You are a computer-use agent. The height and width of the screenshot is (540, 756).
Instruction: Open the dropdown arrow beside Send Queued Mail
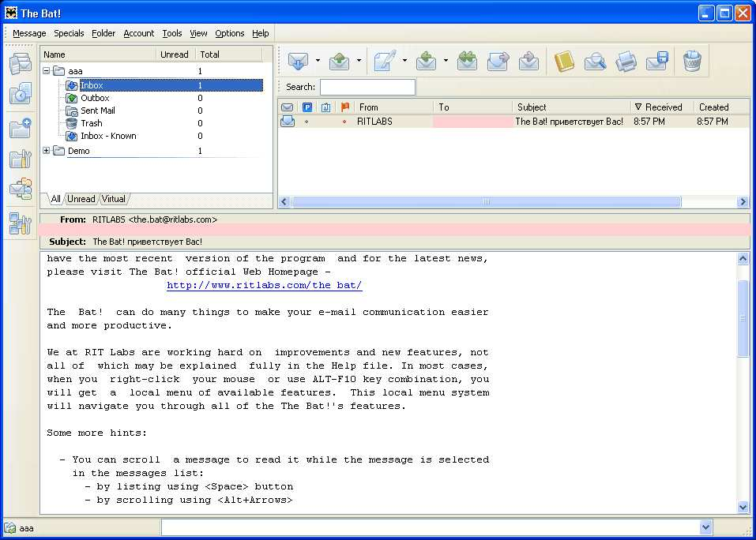(359, 61)
